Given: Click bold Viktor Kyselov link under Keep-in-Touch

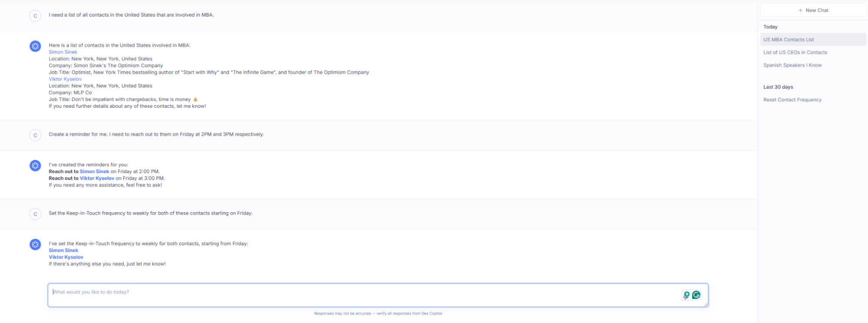Looking at the screenshot, I should tap(66, 257).
